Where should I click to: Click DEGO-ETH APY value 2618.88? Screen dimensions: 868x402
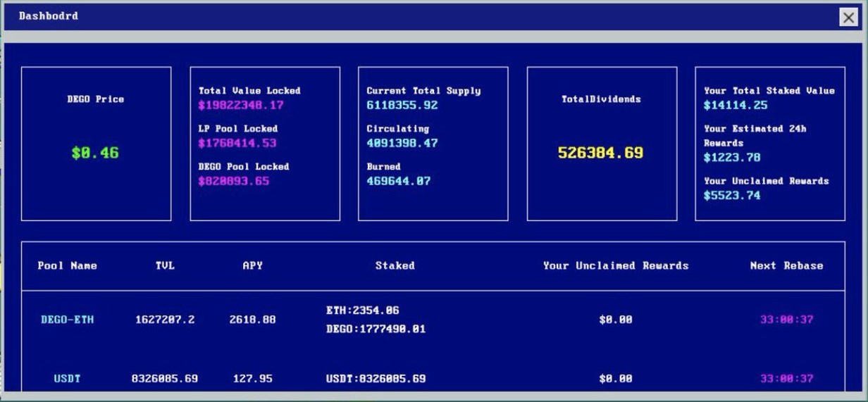pos(252,320)
